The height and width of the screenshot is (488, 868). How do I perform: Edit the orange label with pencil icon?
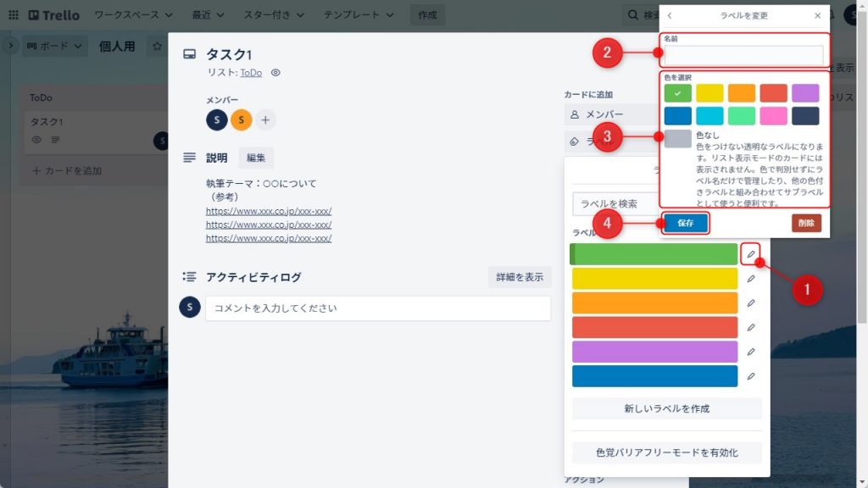[751, 303]
